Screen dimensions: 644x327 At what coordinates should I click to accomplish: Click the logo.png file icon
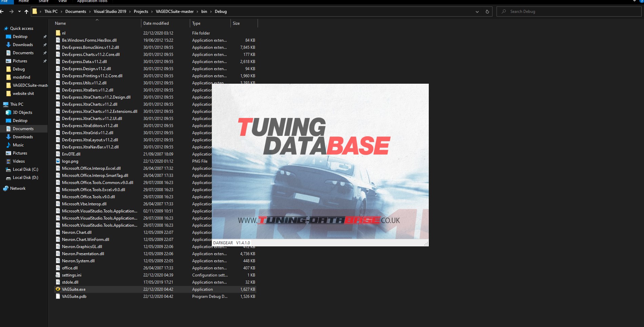[58, 161]
